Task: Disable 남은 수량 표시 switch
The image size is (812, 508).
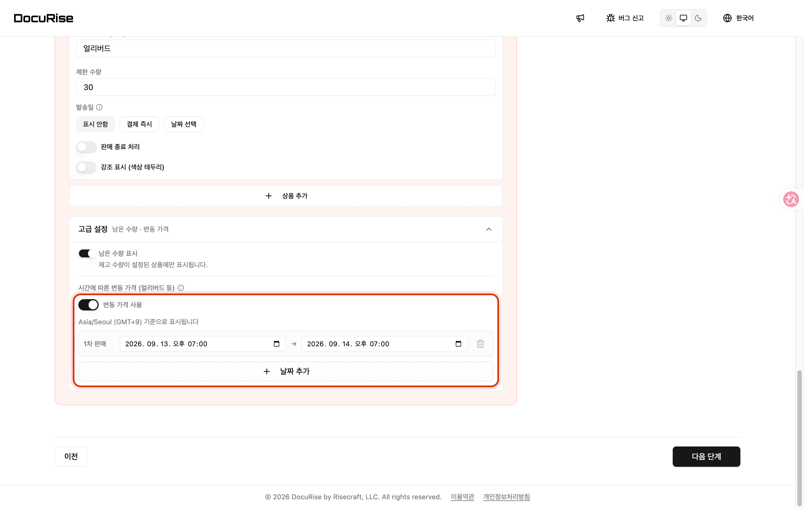Action: tap(87, 253)
